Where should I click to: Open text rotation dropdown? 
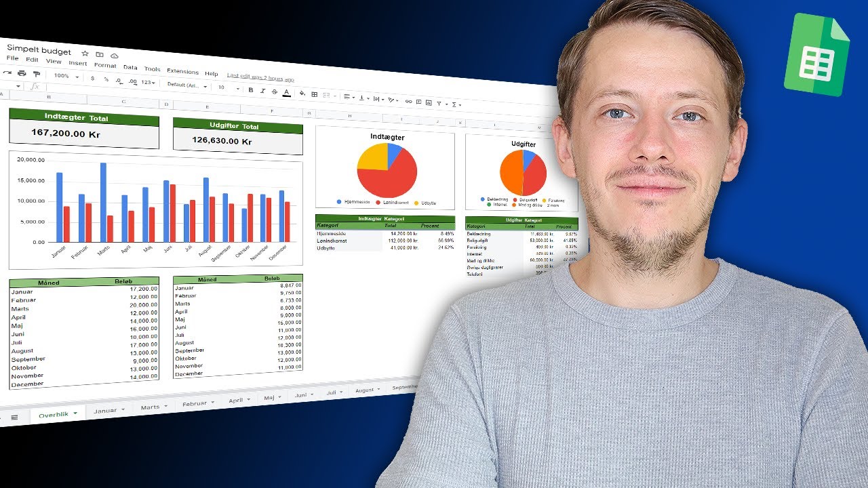[393, 100]
